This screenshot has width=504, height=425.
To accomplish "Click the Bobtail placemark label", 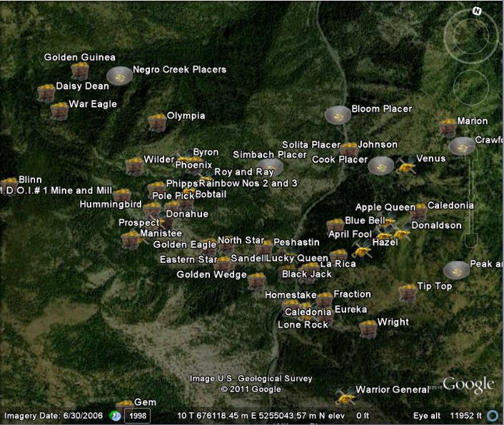I will click(211, 194).
